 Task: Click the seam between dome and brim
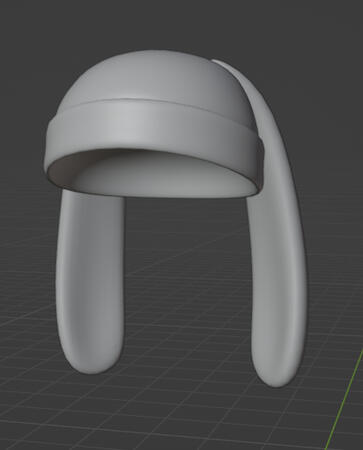point(150,100)
